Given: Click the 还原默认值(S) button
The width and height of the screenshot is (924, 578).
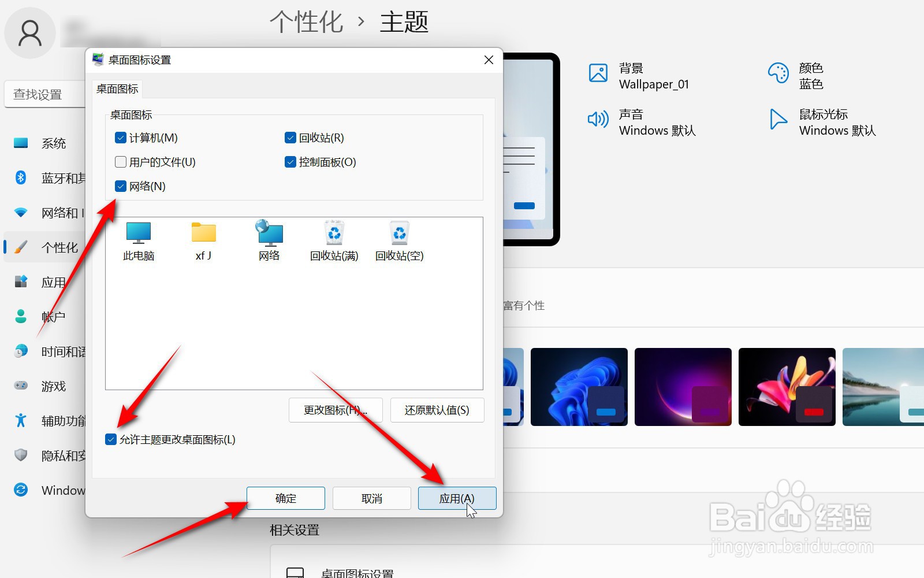Looking at the screenshot, I should 437,410.
